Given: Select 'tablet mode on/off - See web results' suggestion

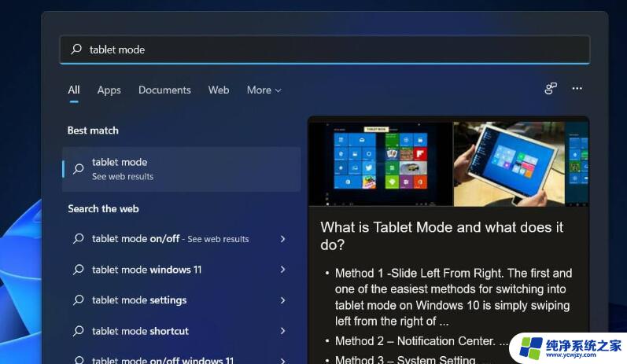Looking at the screenshot, I should pyautogui.click(x=181, y=239).
